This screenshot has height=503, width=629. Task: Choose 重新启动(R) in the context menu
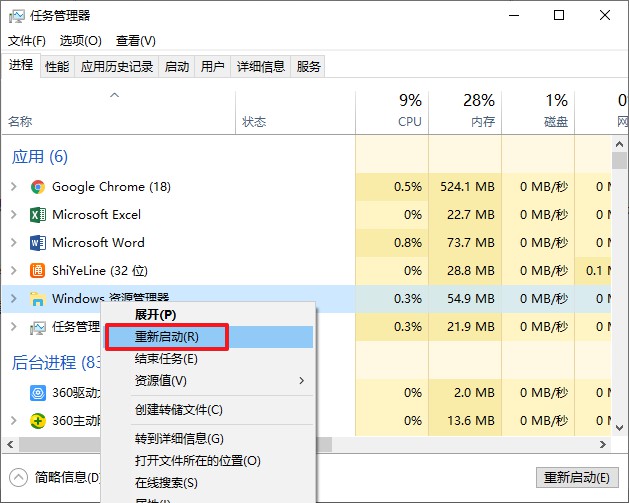coord(208,337)
